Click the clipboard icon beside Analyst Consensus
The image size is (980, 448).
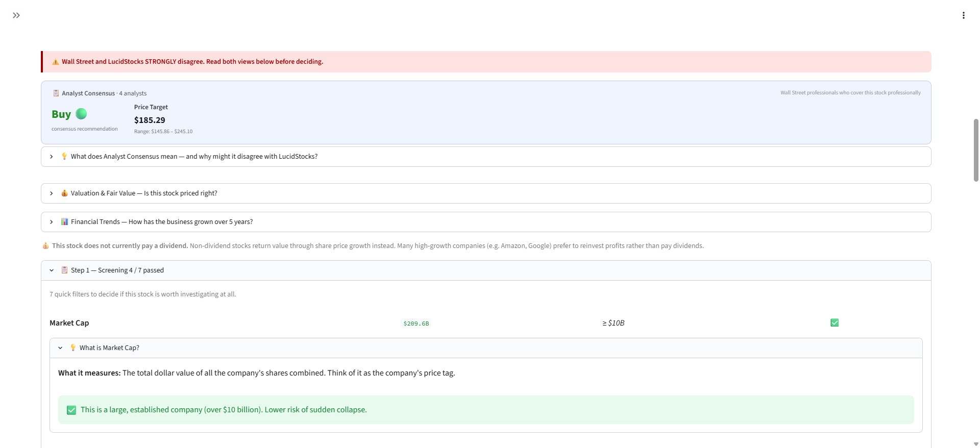coord(56,93)
